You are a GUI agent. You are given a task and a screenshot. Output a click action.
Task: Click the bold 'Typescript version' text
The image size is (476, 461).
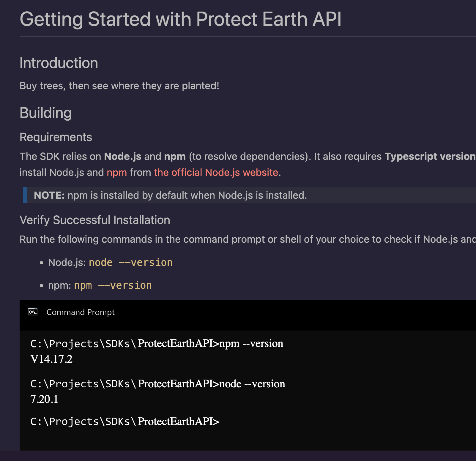coord(430,156)
